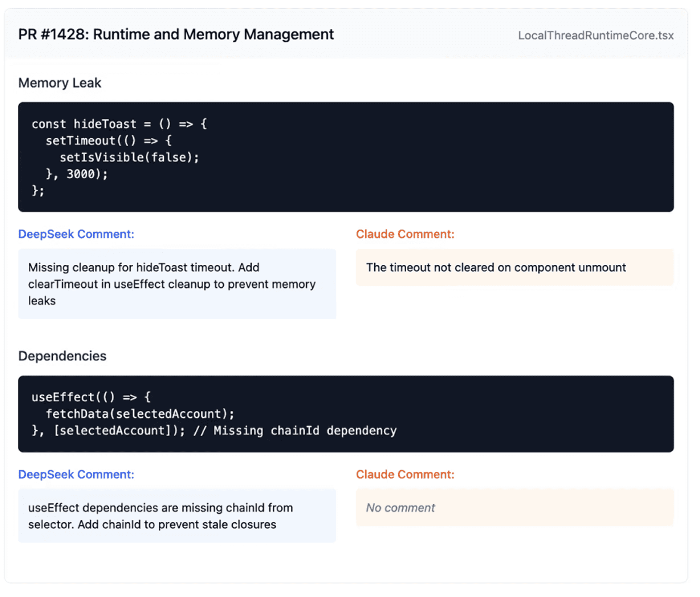Select the Memory Leak section heading
Viewport: 700px width, 597px height.
60,83
